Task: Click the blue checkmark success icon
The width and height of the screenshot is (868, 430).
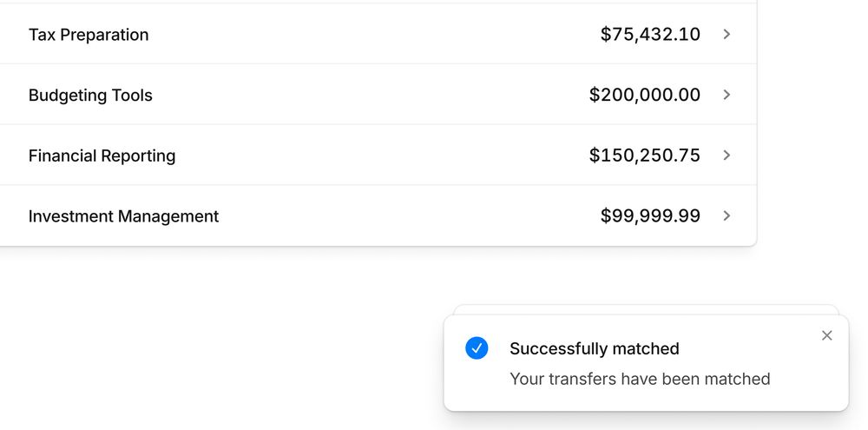Action: pos(477,348)
